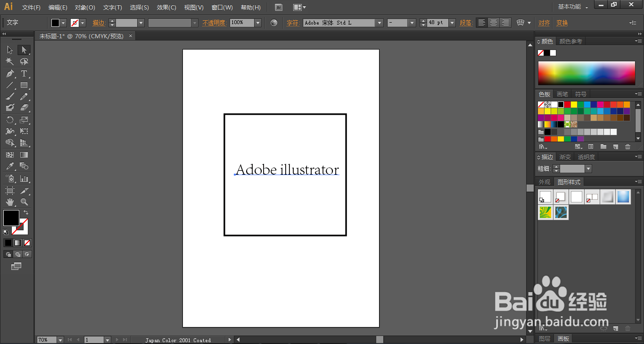
Task: Select the Hand tool
Action: point(10,202)
